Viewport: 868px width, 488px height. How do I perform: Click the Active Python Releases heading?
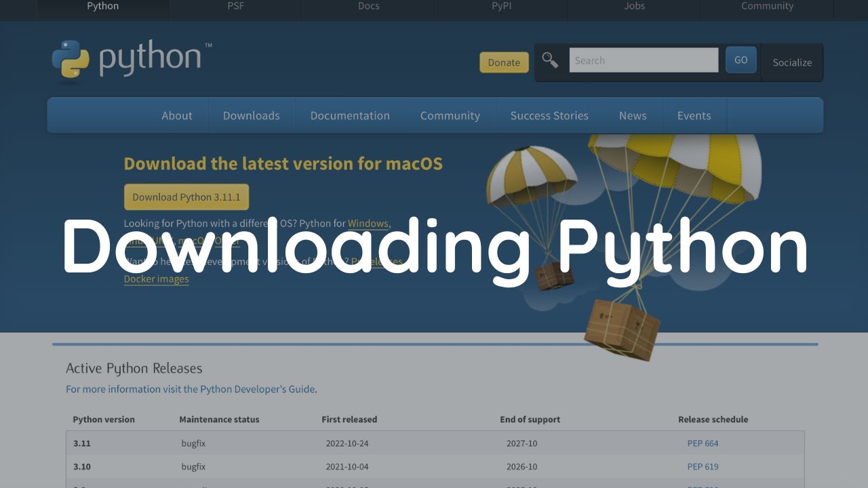(134, 369)
